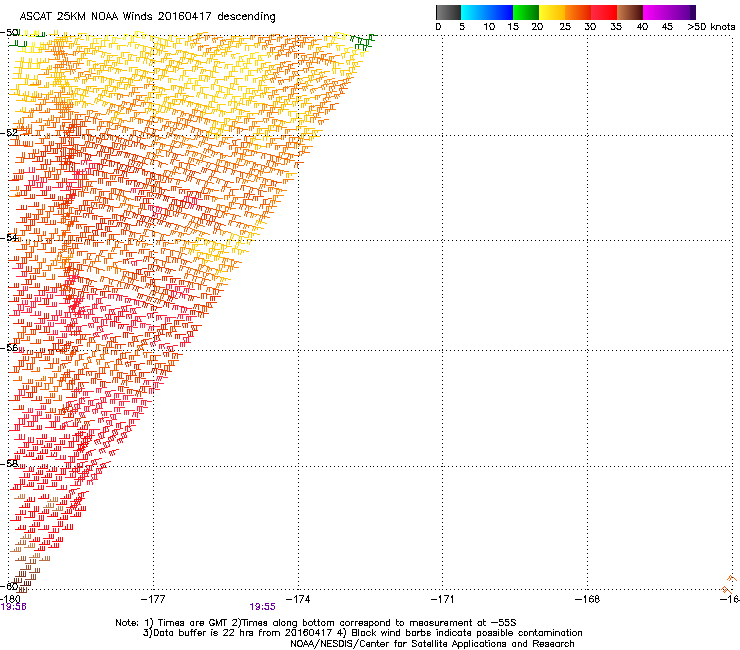Click the cyan 5-10 knots legend segment

click(474, 12)
